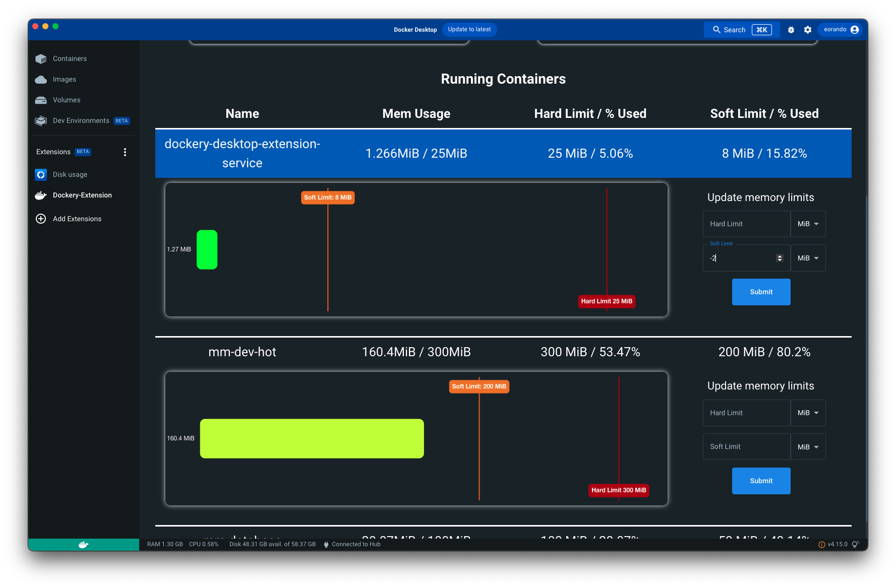The height and width of the screenshot is (588, 896).
Task: Open the bug troubleshoot icon
Action: (x=791, y=30)
